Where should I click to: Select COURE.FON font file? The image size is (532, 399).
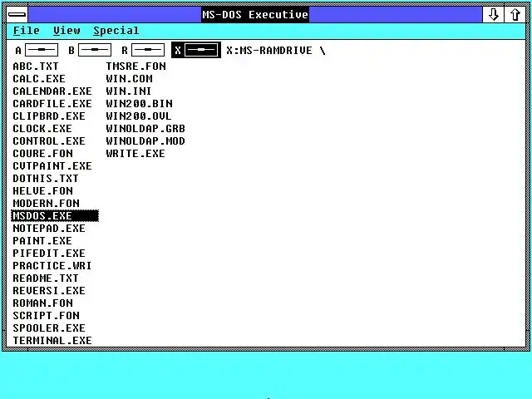(x=42, y=153)
